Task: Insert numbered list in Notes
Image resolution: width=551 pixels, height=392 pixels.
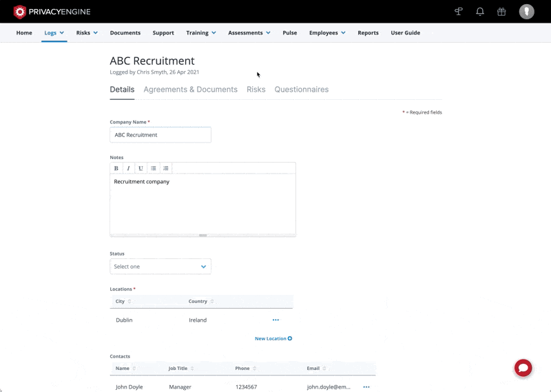Action: tap(165, 168)
